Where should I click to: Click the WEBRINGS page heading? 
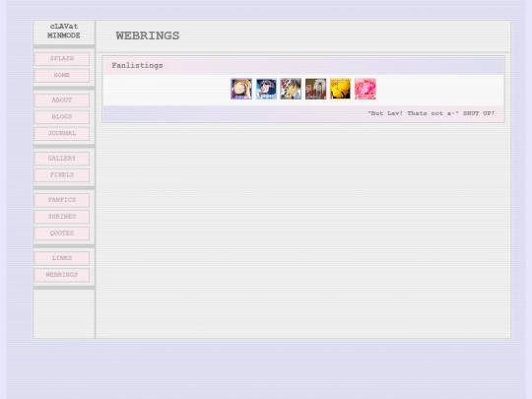click(x=148, y=35)
